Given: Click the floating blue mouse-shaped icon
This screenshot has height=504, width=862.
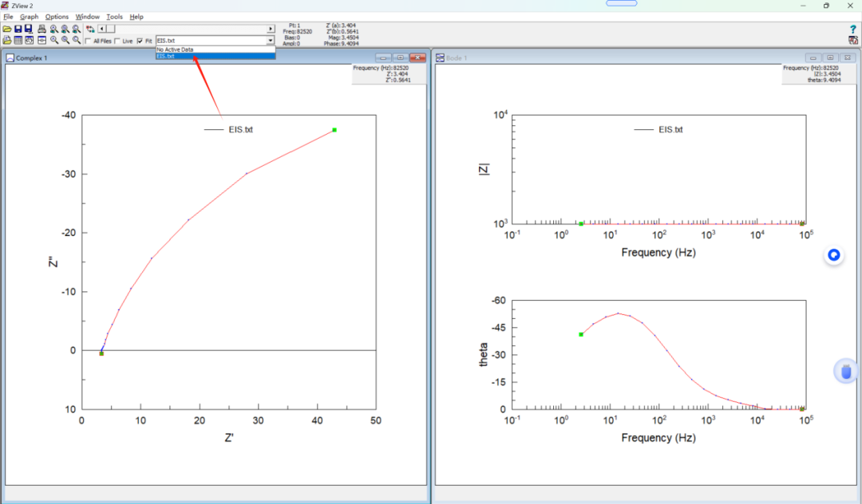Looking at the screenshot, I should (x=846, y=372).
